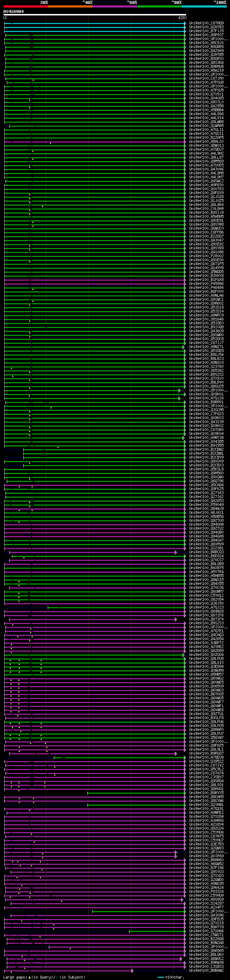Open hit UniRef100_C6TMQ9
The height and width of the screenshot is (980, 230).
tap(206, 23)
